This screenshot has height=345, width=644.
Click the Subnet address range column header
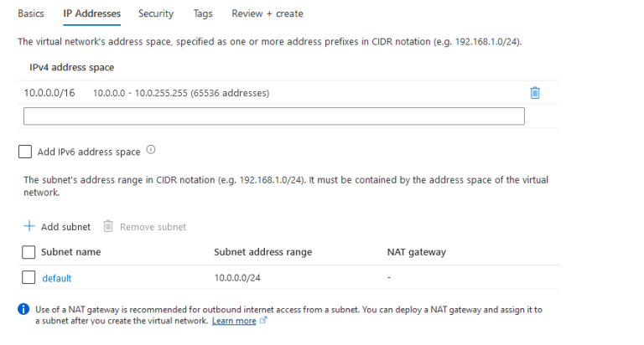click(262, 252)
